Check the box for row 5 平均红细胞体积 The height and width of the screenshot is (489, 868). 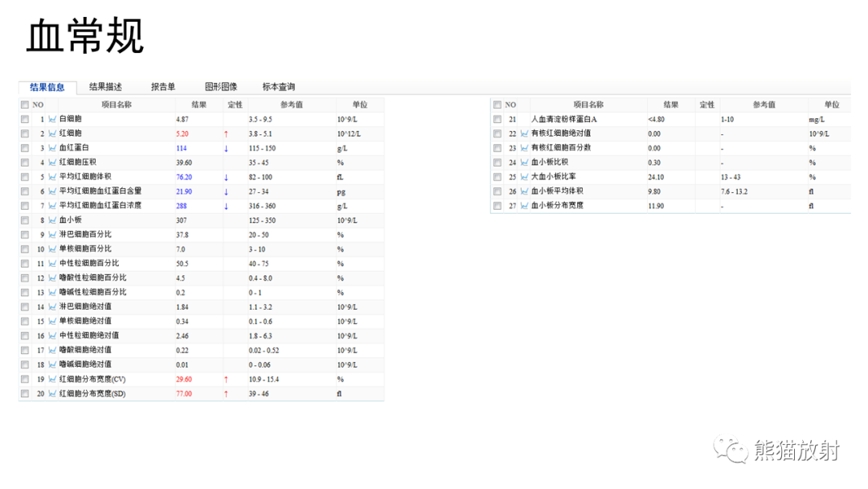[25, 177]
